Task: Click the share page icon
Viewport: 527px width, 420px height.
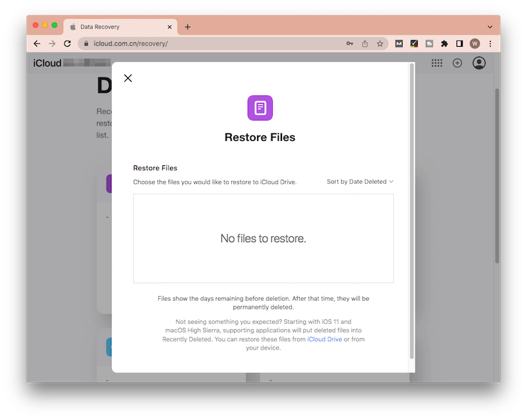Action: (365, 43)
